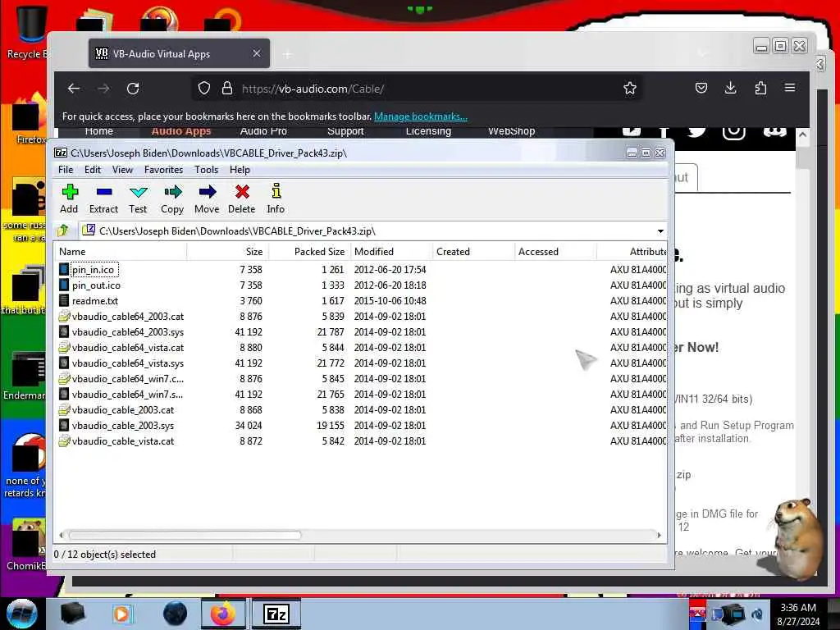Open the Edit menu in 7-Zip
Viewport: 840px width, 630px height.
point(93,170)
